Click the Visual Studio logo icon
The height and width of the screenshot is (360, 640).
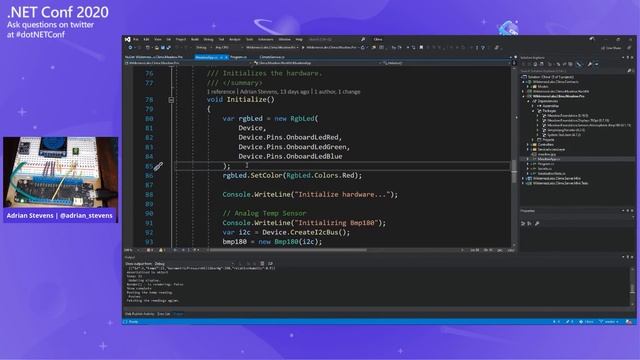128,40
